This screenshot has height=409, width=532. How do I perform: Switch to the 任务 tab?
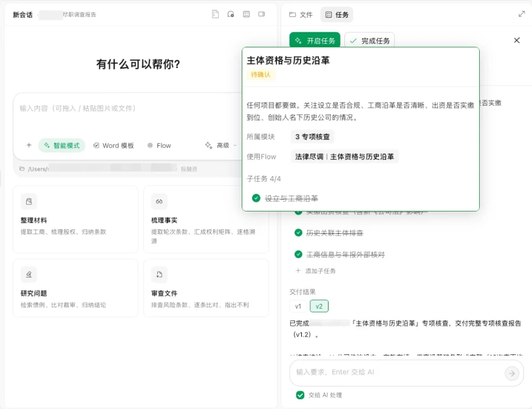pos(336,15)
